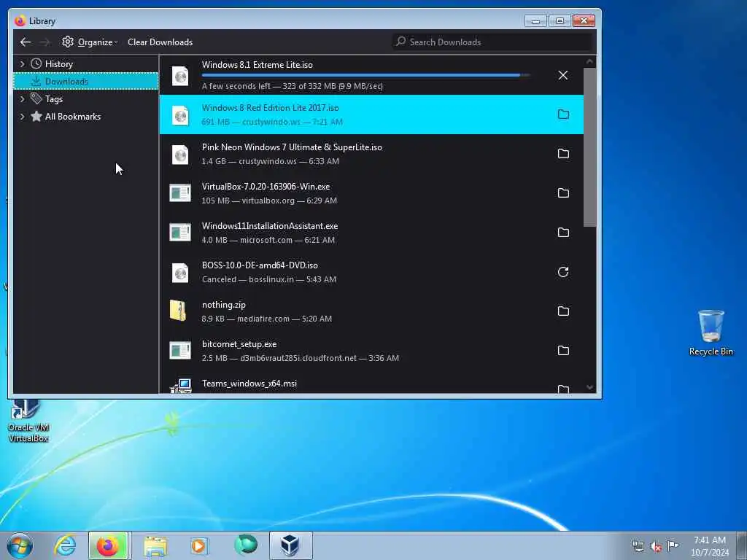Click the network icon in system tray
The image size is (747, 560).
pos(638,546)
